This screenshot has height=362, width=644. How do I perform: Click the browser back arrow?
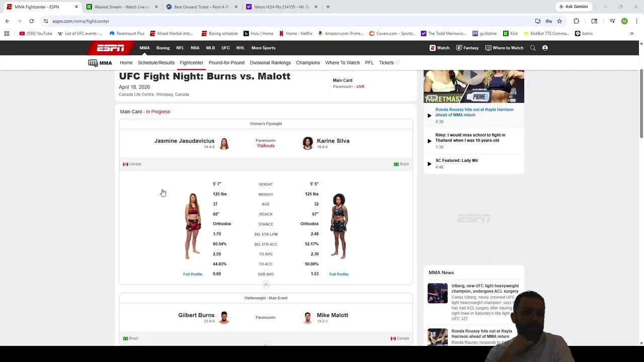point(7,21)
